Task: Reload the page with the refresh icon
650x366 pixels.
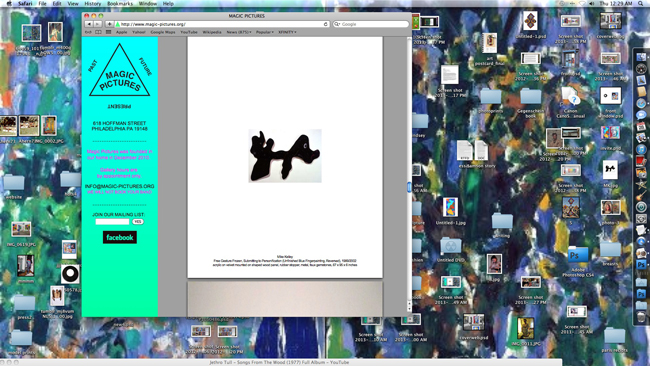Action: [x=325, y=24]
